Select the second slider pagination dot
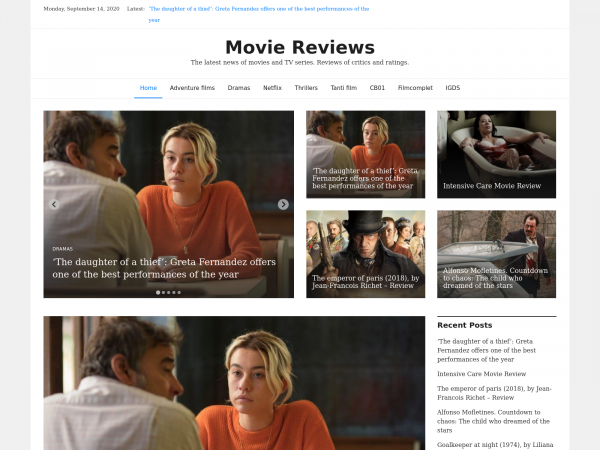600x450 pixels. [163, 292]
